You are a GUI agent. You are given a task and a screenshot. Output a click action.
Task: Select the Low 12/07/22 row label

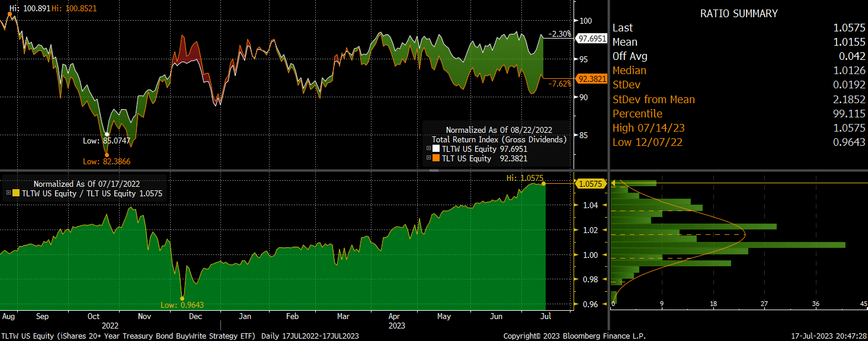648,142
